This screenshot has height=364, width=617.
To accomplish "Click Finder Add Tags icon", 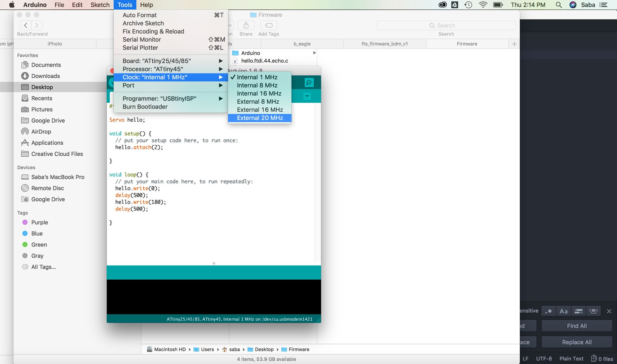I will click(x=269, y=25).
